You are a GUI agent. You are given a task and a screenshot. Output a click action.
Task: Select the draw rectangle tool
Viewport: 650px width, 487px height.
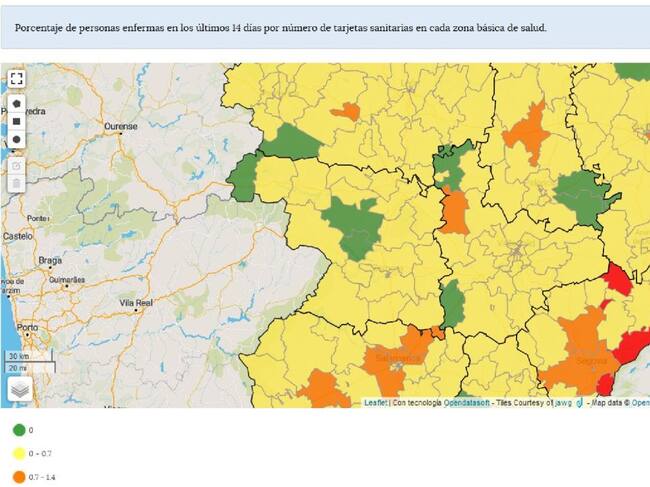pyautogui.click(x=17, y=121)
